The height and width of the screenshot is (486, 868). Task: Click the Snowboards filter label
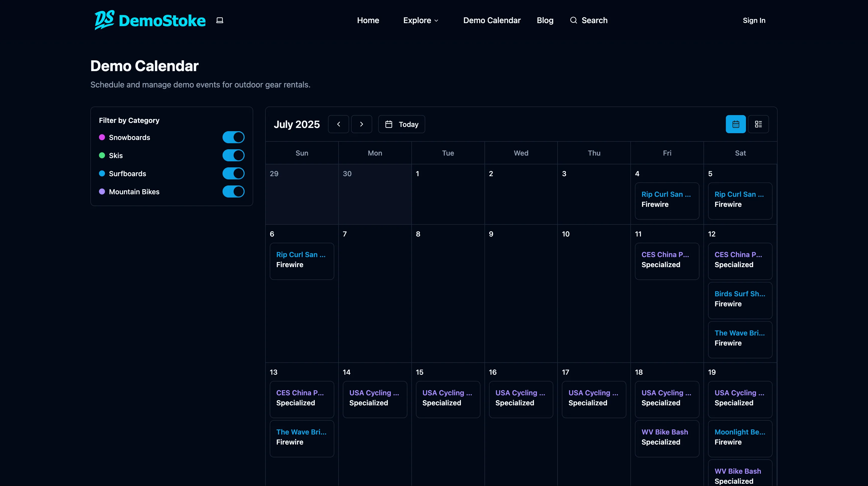(x=129, y=137)
